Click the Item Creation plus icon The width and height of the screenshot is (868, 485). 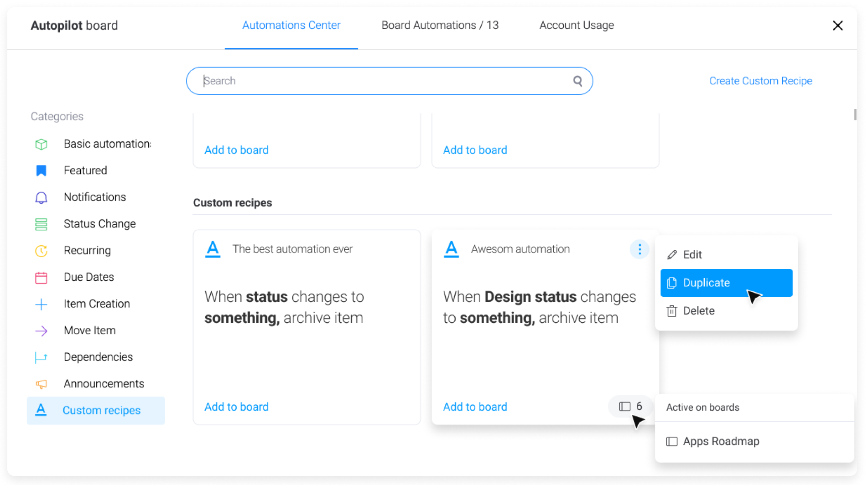(42, 304)
